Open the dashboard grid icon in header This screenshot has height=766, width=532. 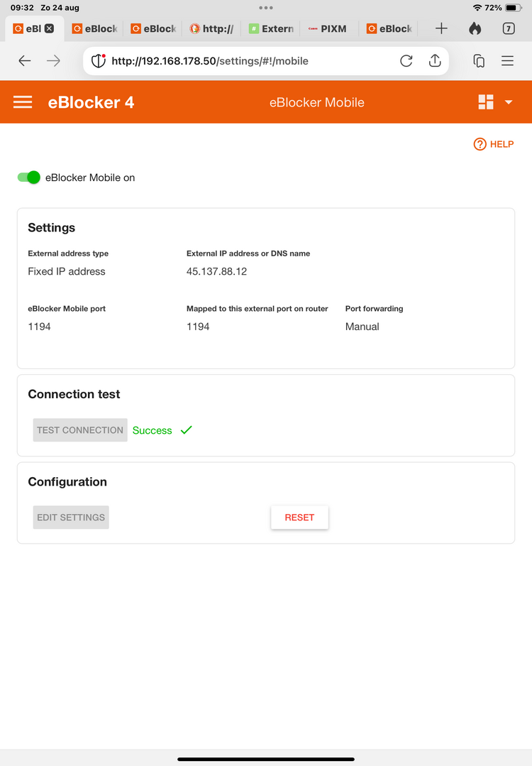point(486,102)
